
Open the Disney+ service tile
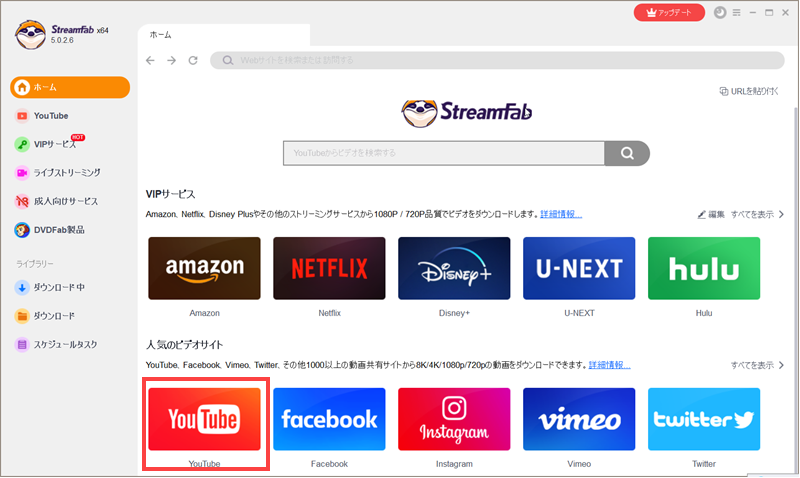454,268
